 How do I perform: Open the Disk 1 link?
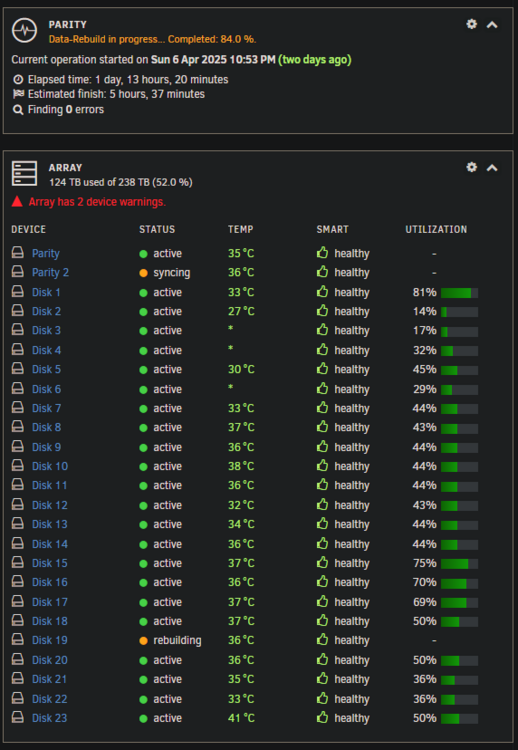[46, 292]
